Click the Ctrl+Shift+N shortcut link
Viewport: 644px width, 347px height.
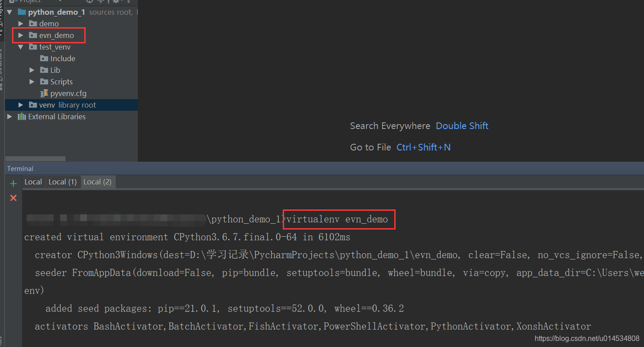423,147
